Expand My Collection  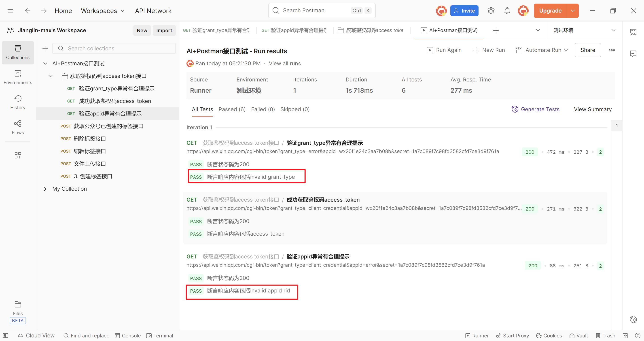pyautogui.click(x=45, y=189)
